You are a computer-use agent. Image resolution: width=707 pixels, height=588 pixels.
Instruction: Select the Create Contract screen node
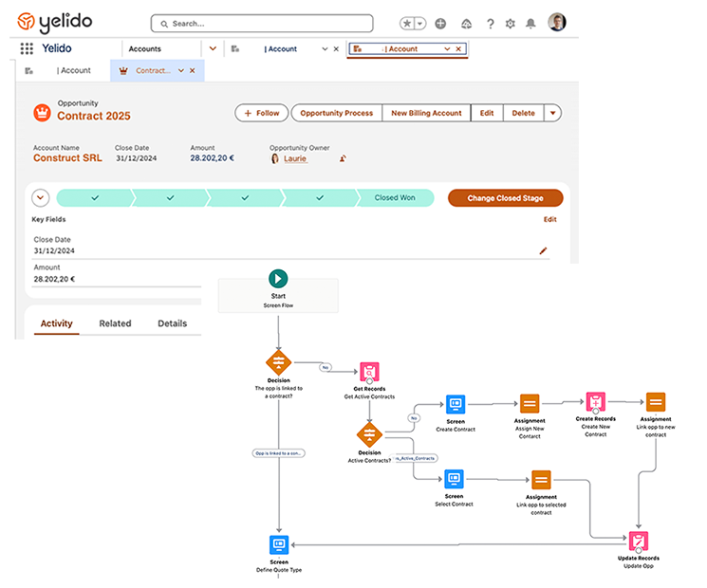point(455,404)
